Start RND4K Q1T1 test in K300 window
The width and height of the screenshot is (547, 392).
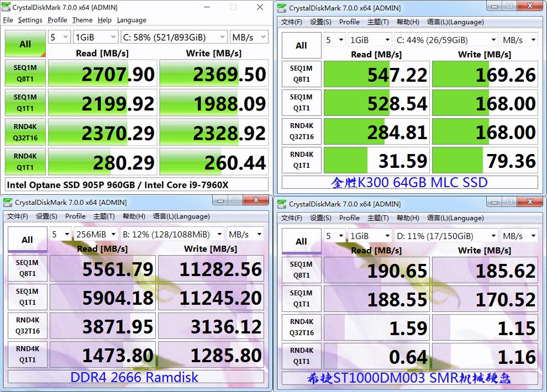(302, 160)
